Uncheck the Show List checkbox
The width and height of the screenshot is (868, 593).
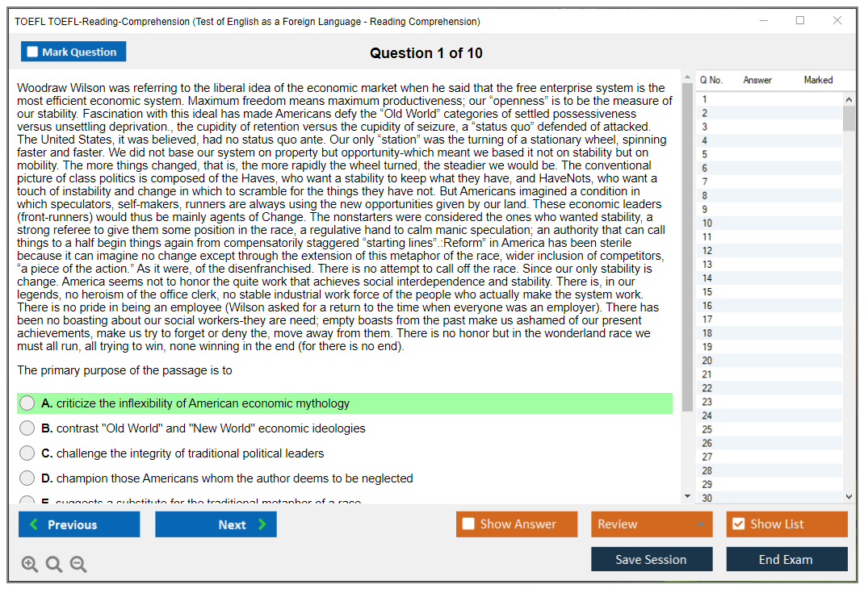coord(738,524)
